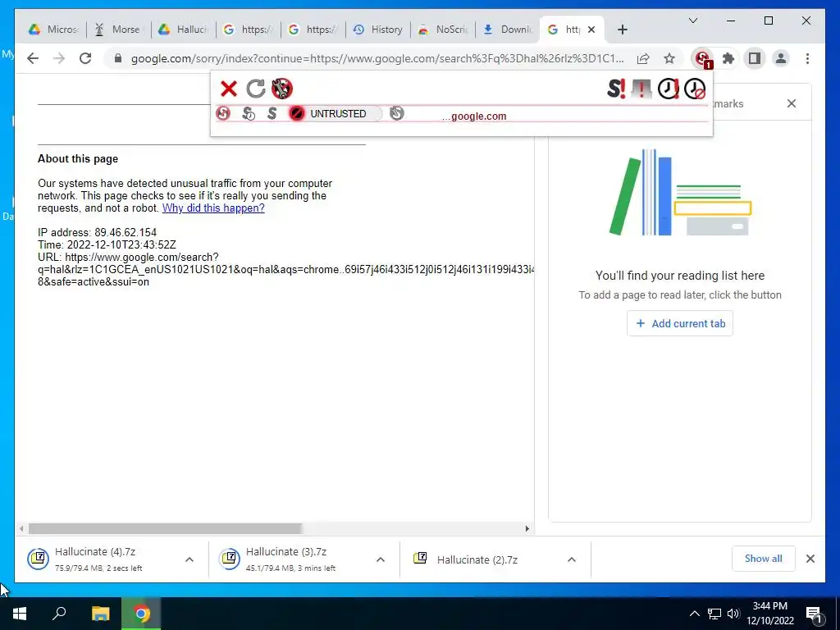This screenshot has width=840, height=630.
Task: Click the Chrome taskbar icon
Action: 141,614
